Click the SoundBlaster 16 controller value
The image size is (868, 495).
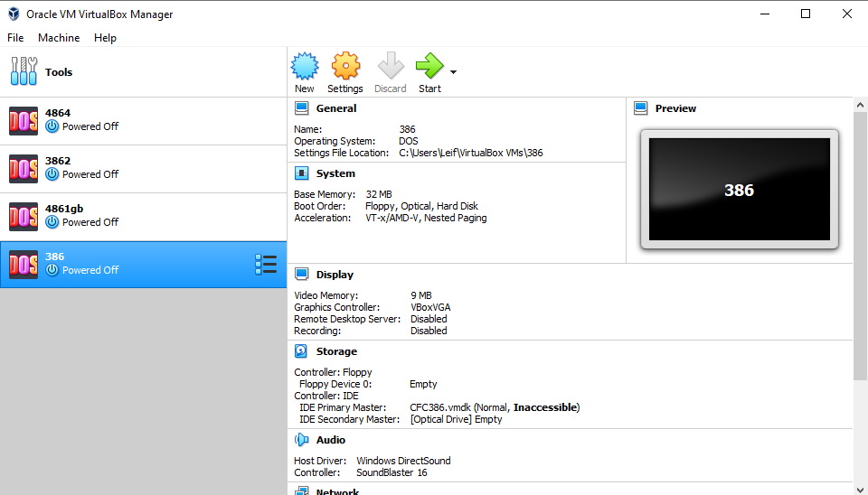click(392, 472)
